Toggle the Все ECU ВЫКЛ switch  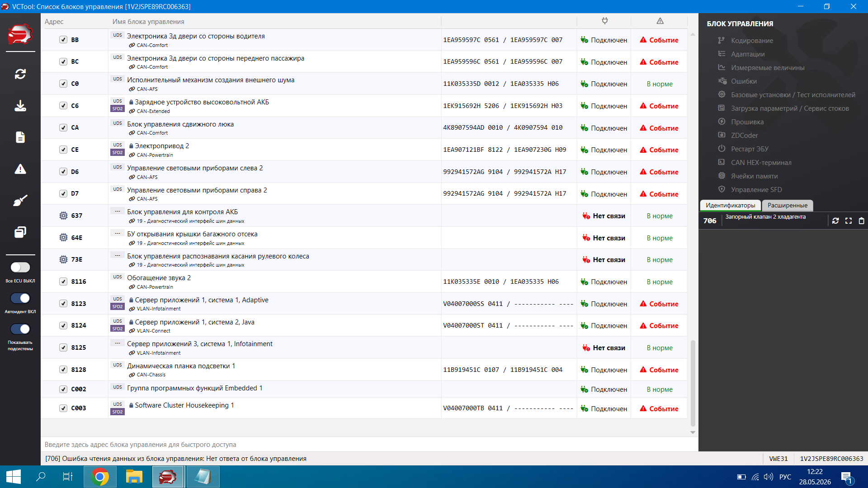pyautogui.click(x=20, y=267)
